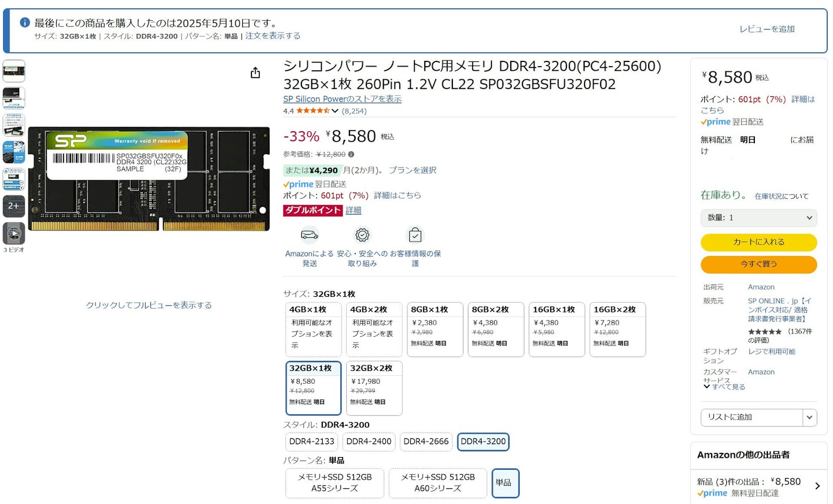This screenshot has width=833, height=504.
Task: Click 詳細 link beside ダブルポイント
Action: point(354,210)
